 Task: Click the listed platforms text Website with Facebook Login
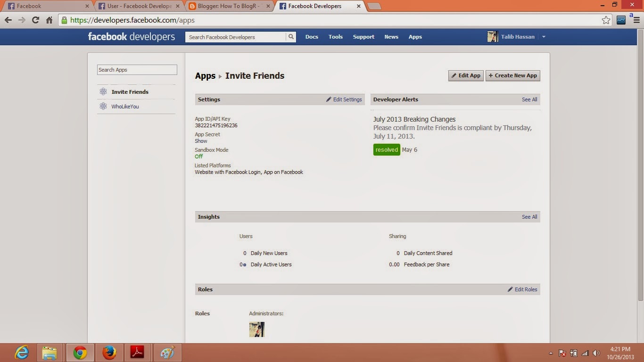pyautogui.click(x=228, y=172)
